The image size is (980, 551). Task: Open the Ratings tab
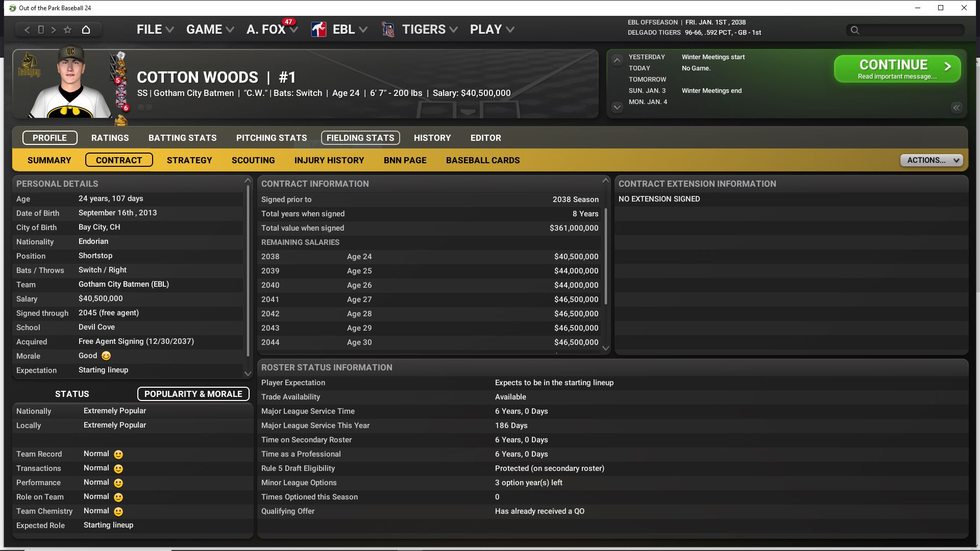[110, 138]
